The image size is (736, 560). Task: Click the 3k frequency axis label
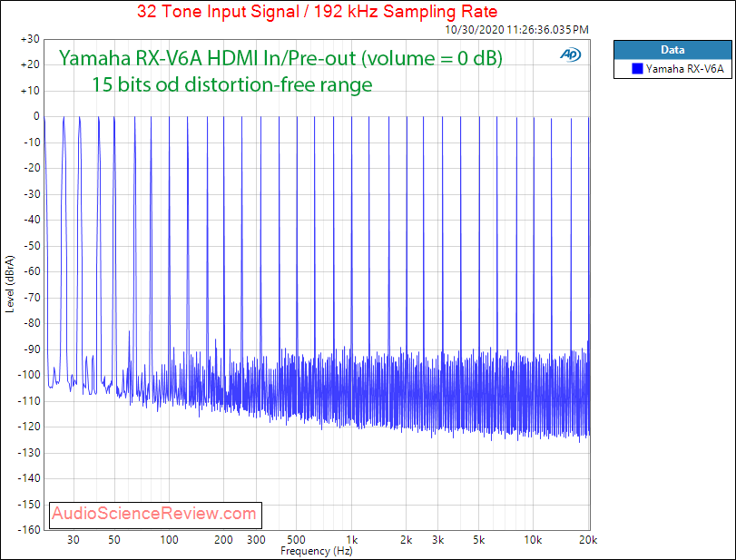coord(438,540)
